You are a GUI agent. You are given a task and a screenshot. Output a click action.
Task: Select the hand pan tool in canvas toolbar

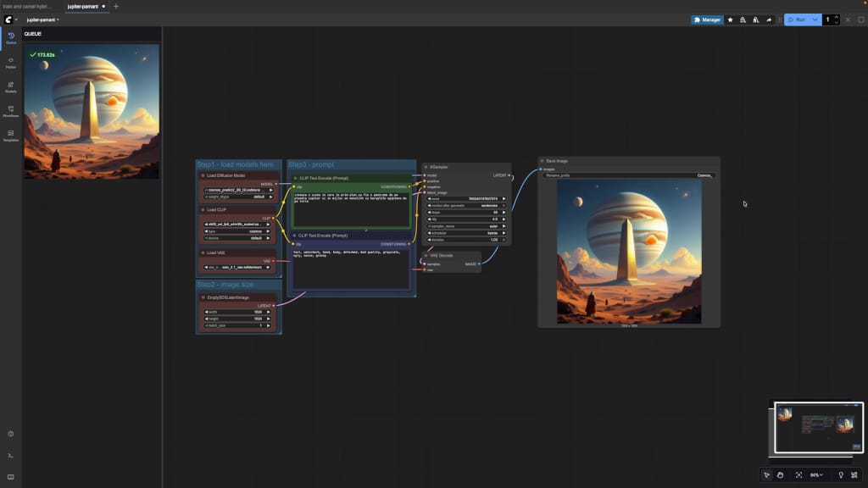coord(780,474)
